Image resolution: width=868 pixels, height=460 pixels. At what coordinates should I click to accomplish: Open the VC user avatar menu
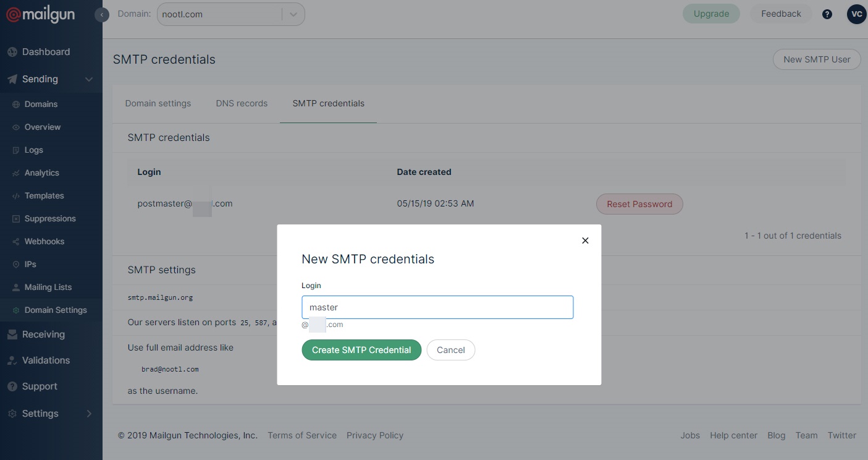pyautogui.click(x=856, y=14)
